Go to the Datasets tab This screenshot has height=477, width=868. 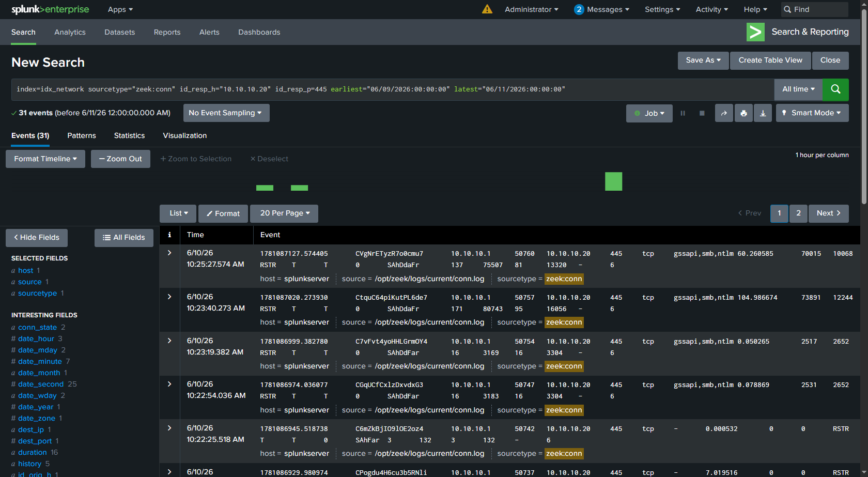(x=119, y=32)
